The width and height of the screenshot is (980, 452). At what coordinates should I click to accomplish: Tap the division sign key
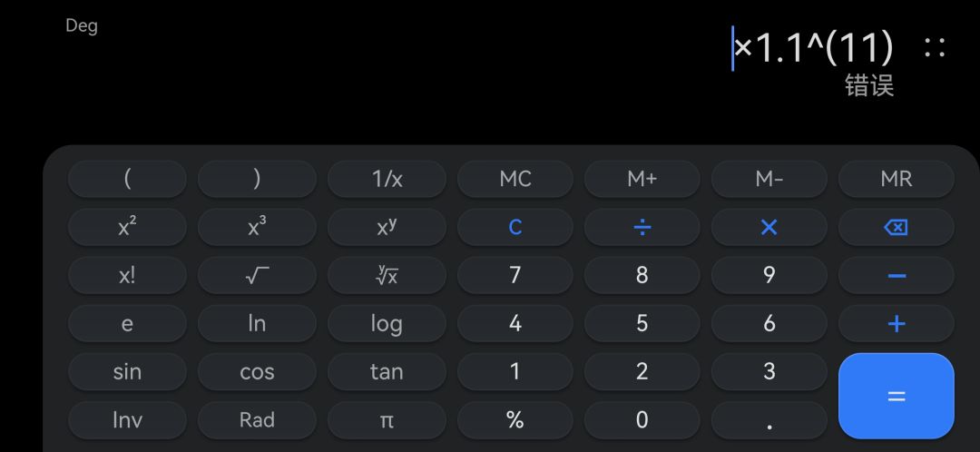[x=642, y=227]
